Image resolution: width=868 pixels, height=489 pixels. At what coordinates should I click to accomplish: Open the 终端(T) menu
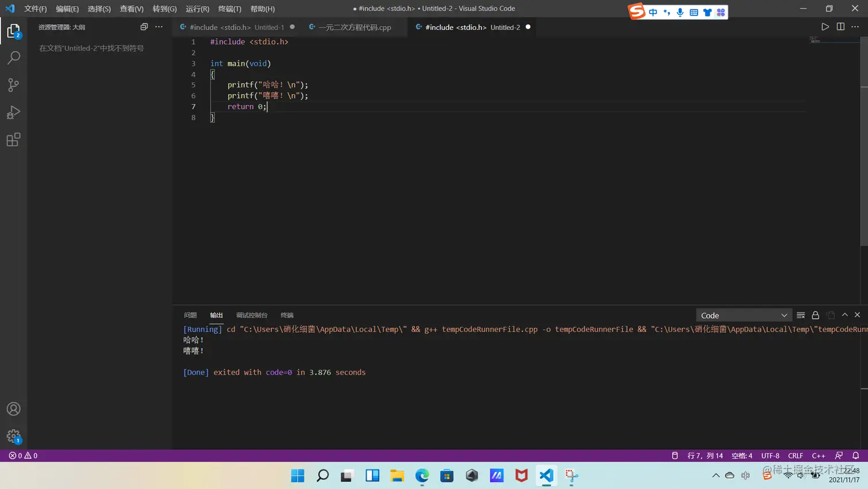230,9
